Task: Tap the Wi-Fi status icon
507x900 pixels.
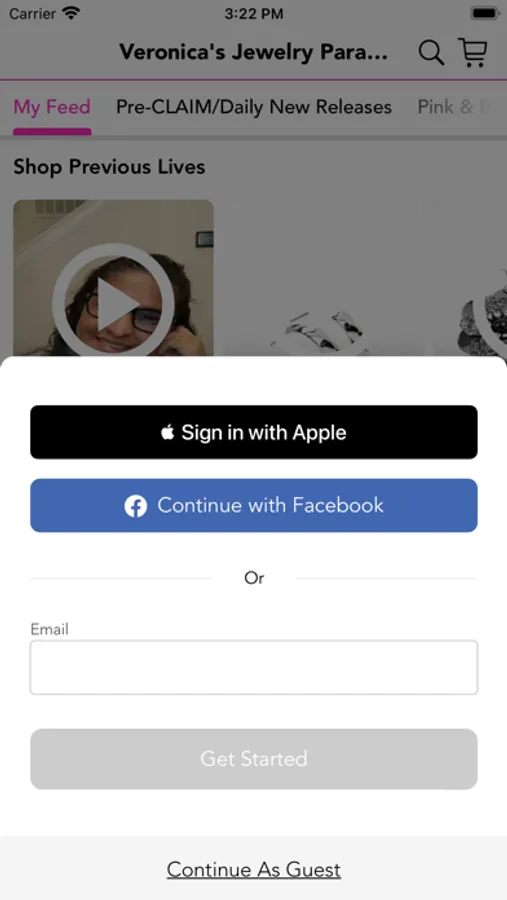Action: click(x=72, y=13)
